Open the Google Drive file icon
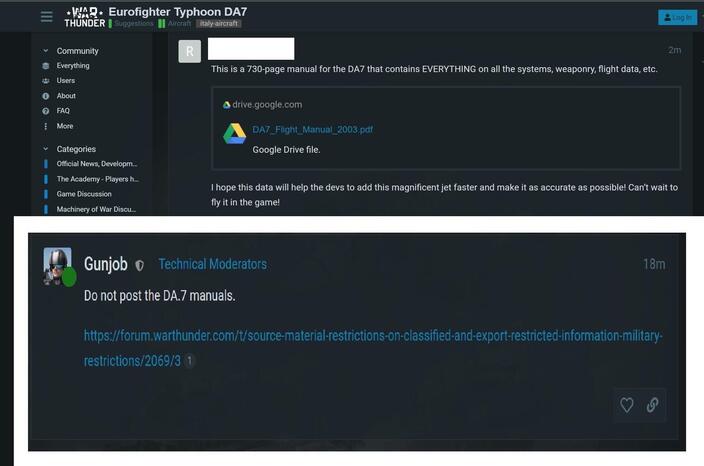Viewport: 704px width, 466px height. click(x=234, y=133)
